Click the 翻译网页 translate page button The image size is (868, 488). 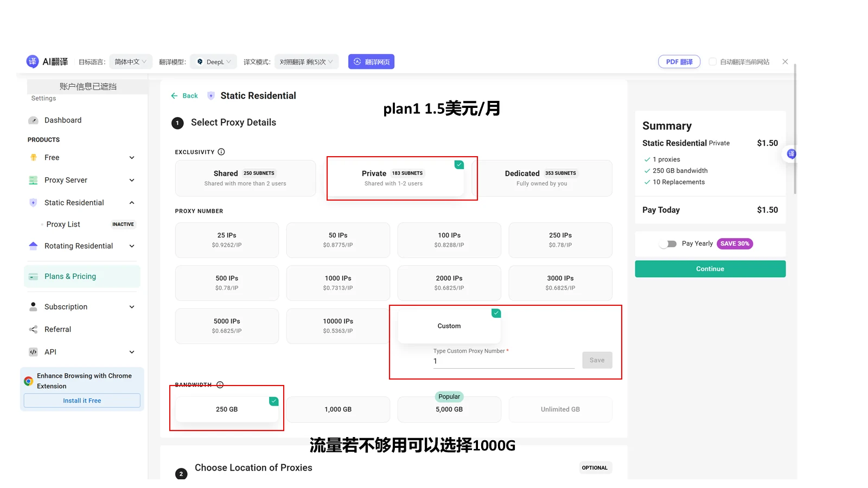(x=372, y=62)
